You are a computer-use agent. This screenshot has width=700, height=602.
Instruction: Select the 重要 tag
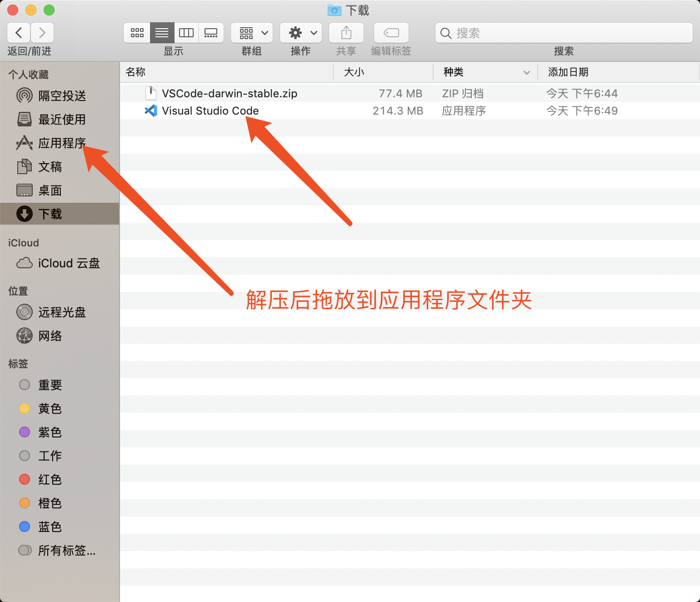coord(60,385)
